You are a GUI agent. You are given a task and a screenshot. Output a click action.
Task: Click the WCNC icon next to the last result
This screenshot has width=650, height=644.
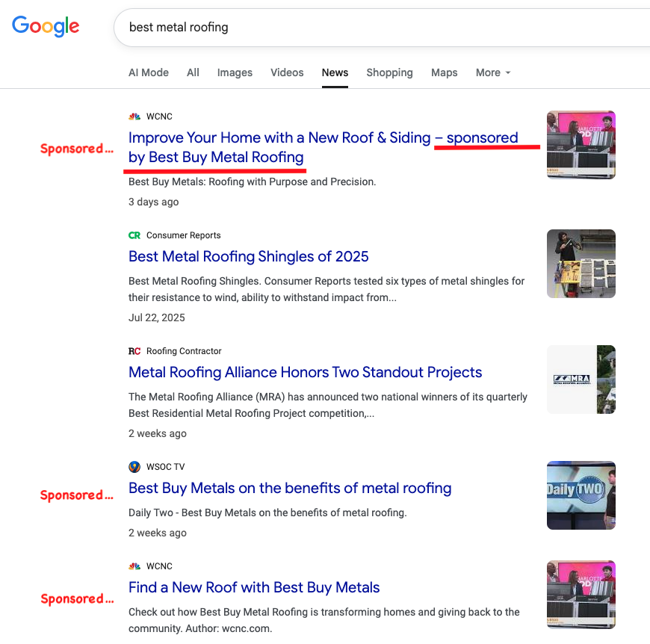tap(134, 566)
